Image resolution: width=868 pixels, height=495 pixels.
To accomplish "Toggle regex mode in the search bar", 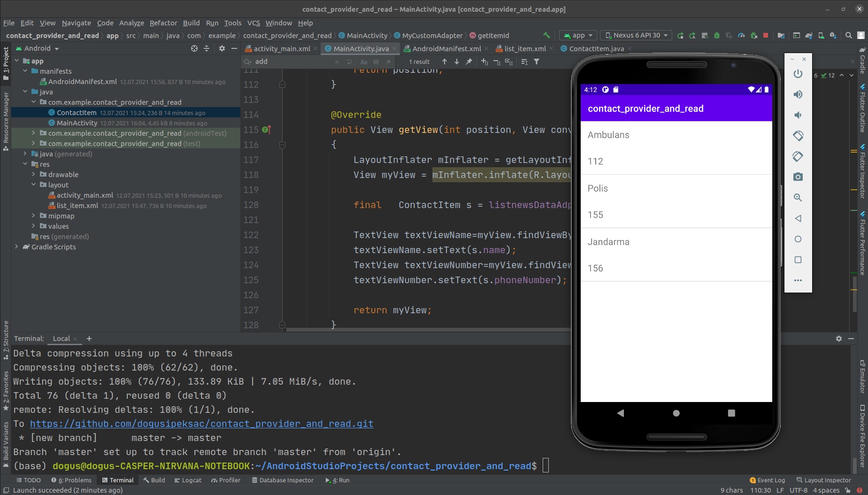I will coord(388,62).
